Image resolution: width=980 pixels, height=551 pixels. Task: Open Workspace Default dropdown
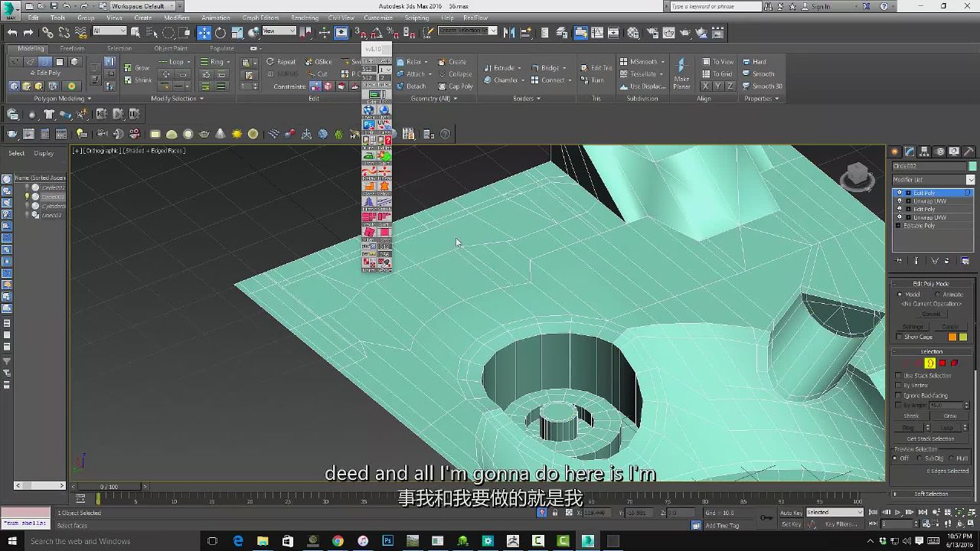[x=142, y=6]
